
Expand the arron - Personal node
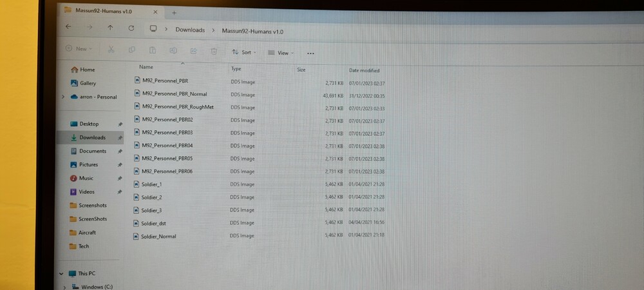point(63,97)
